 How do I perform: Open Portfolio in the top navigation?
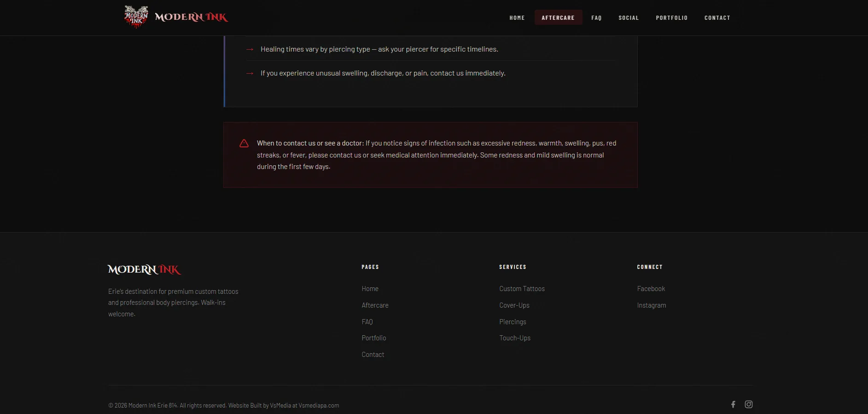point(671,17)
